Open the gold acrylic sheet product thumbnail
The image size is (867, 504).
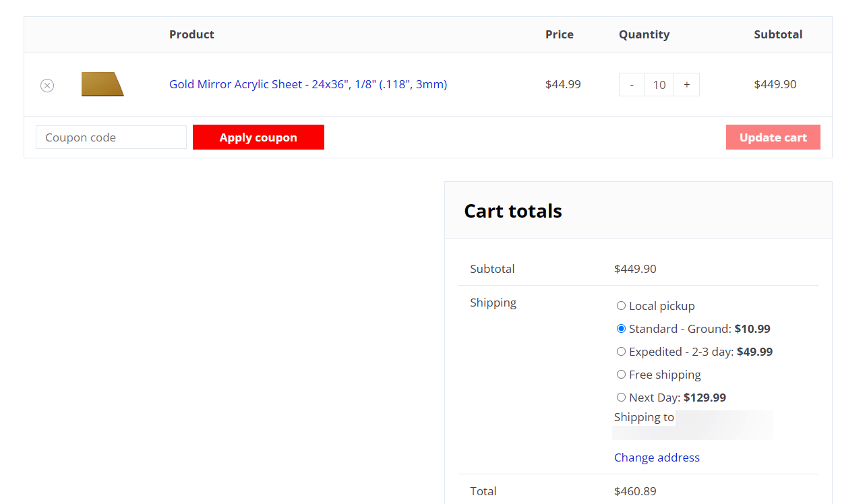102,84
